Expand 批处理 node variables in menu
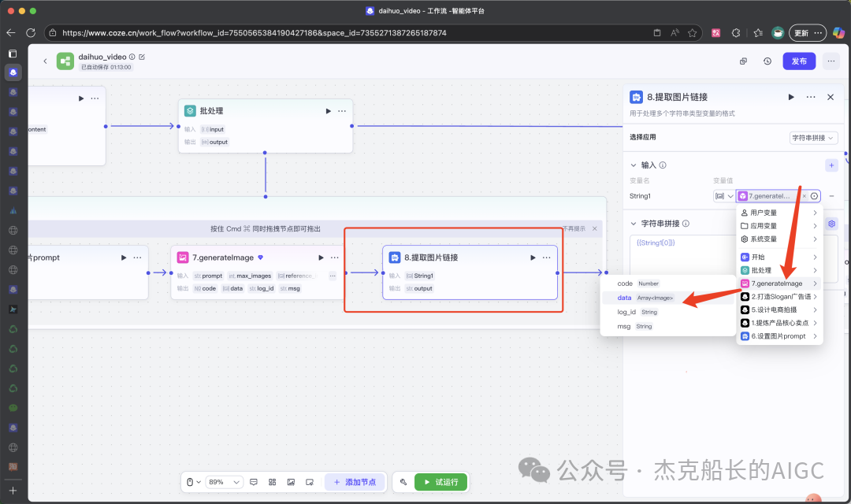 pos(779,270)
